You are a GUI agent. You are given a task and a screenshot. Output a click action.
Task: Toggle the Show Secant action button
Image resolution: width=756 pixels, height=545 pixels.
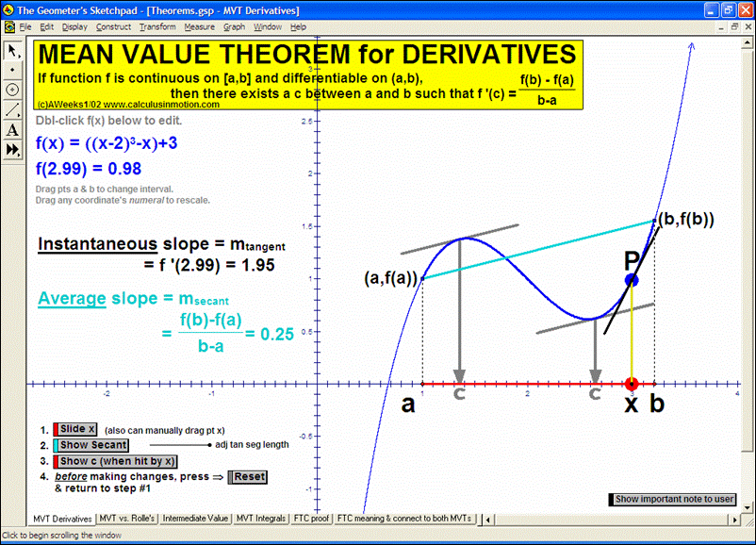click(91, 445)
